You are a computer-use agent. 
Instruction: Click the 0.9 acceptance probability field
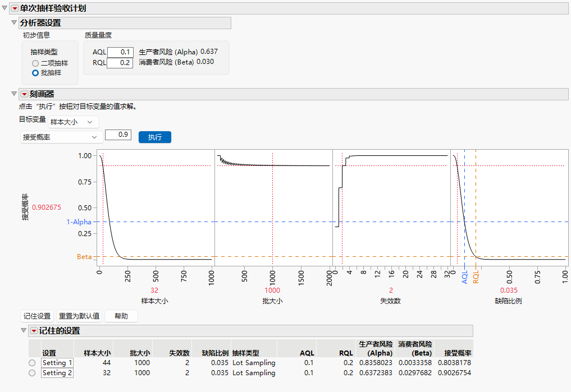click(x=118, y=135)
